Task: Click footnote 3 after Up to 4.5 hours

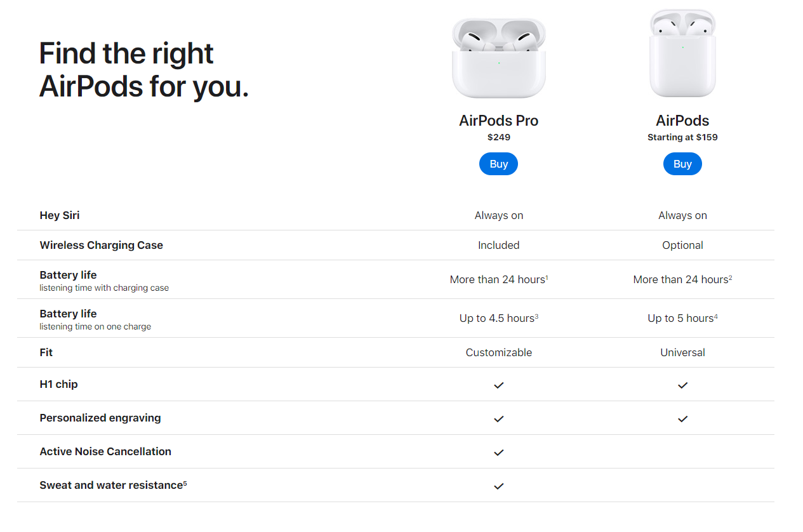Action: pyautogui.click(x=536, y=316)
